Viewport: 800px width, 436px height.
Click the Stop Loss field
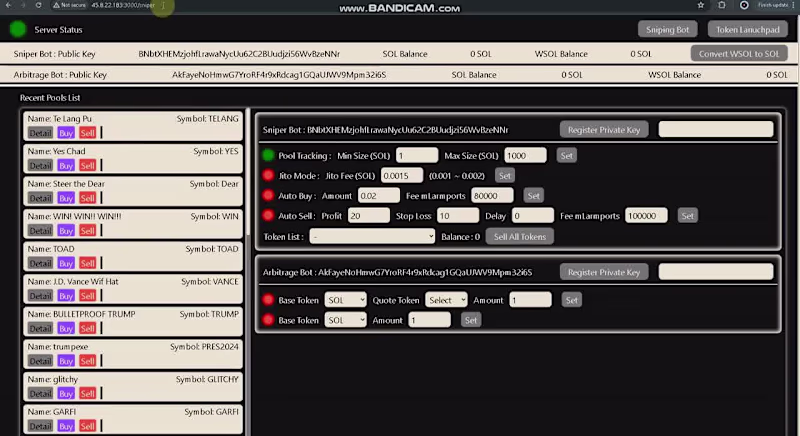(x=458, y=215)
